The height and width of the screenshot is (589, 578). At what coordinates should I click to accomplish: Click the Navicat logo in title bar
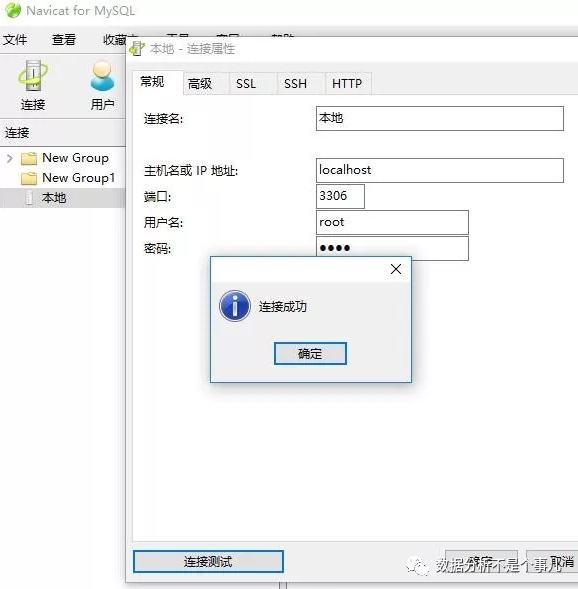pyautogui.click(x=13, y=10)
